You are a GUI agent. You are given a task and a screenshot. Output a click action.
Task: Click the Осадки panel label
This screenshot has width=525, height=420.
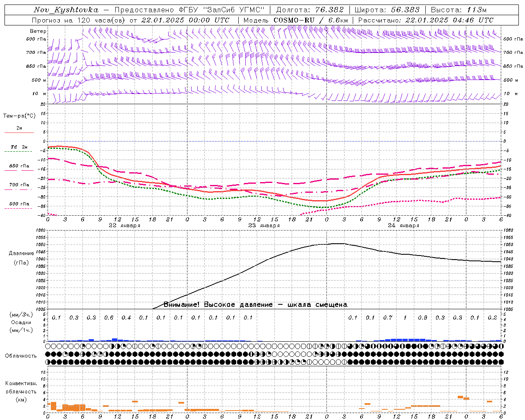[x=21, y=322]
